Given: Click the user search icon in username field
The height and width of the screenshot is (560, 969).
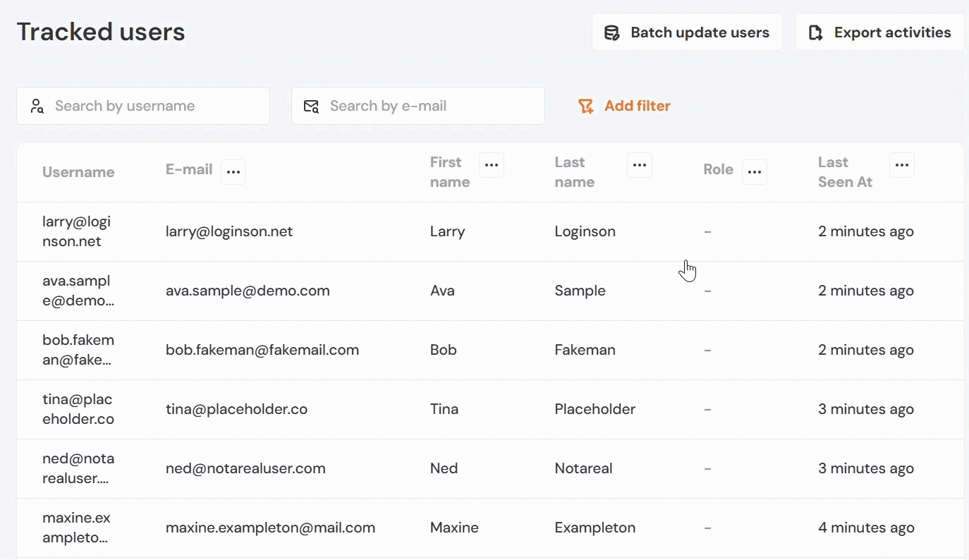Looking at the screenshot, I should click(37, 106).
